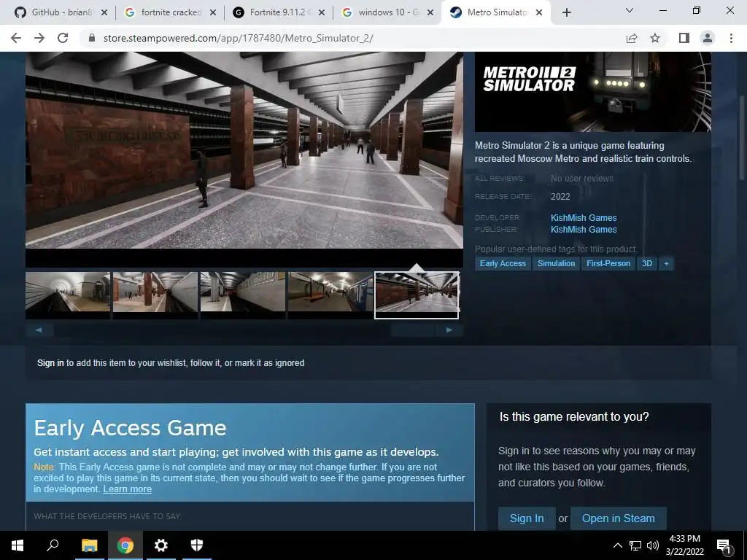Open File Explorer from the taskbar
Viewport: 747px width, 560px height.
pyautogui.click(x=89, y=545)
